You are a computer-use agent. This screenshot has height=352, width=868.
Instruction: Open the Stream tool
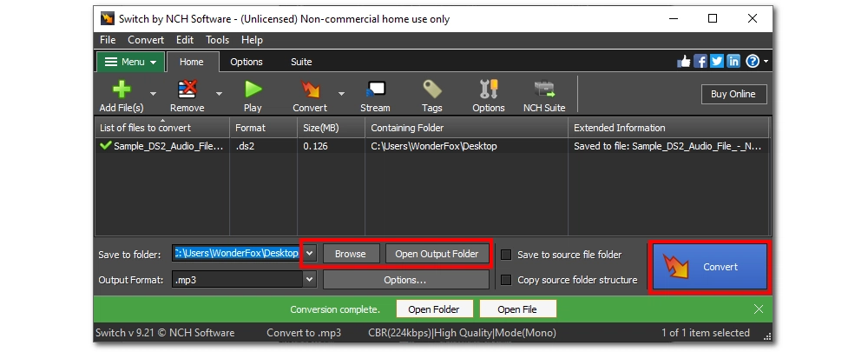click(x=375, y=90)
